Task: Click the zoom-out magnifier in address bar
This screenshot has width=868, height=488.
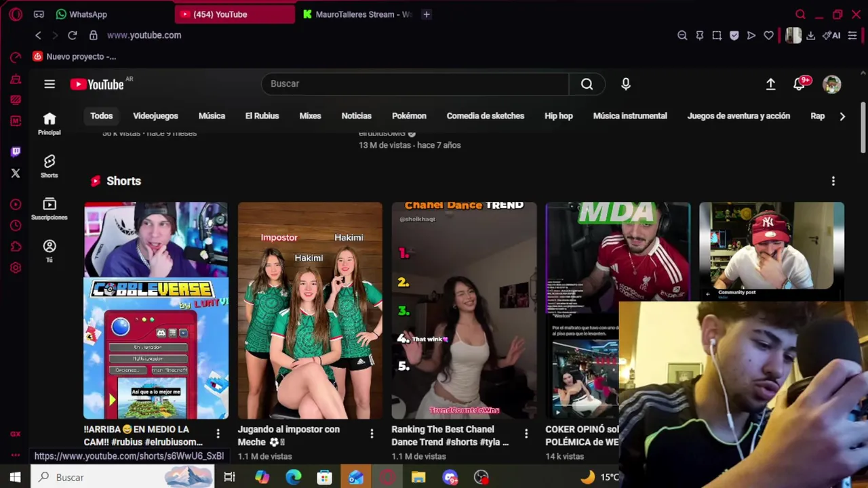Action: click(x=682, y=35)
